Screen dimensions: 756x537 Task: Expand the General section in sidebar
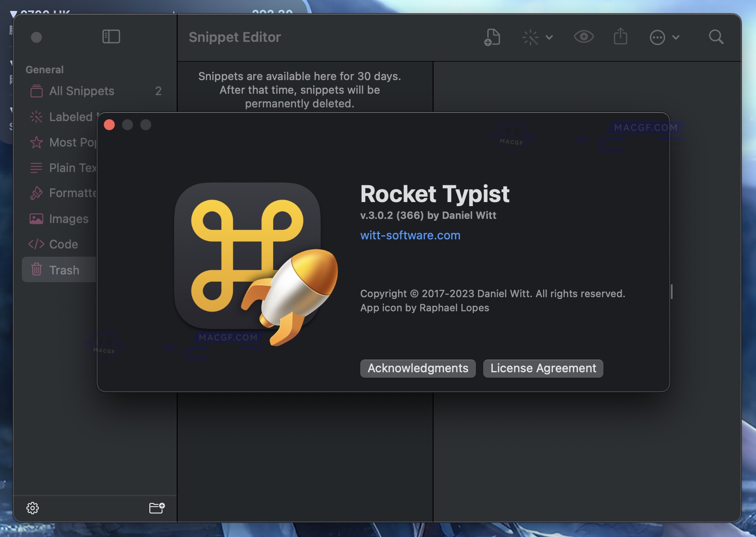(44, 70)
